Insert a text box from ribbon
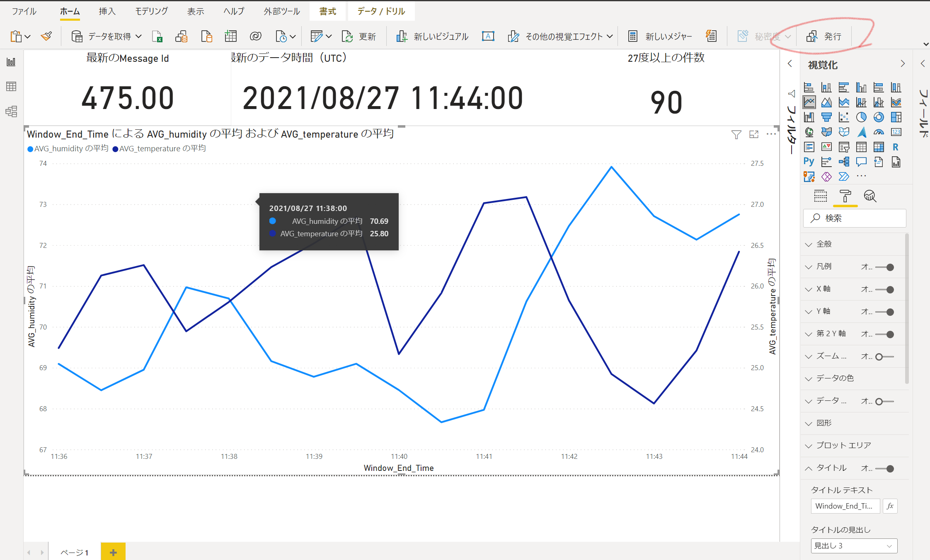The image size is (930, 560). [488, 36]
